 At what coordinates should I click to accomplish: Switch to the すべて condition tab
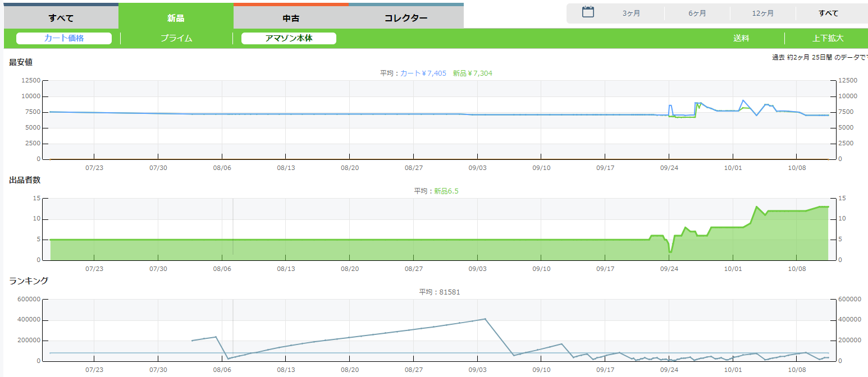[x=61, y=18]
